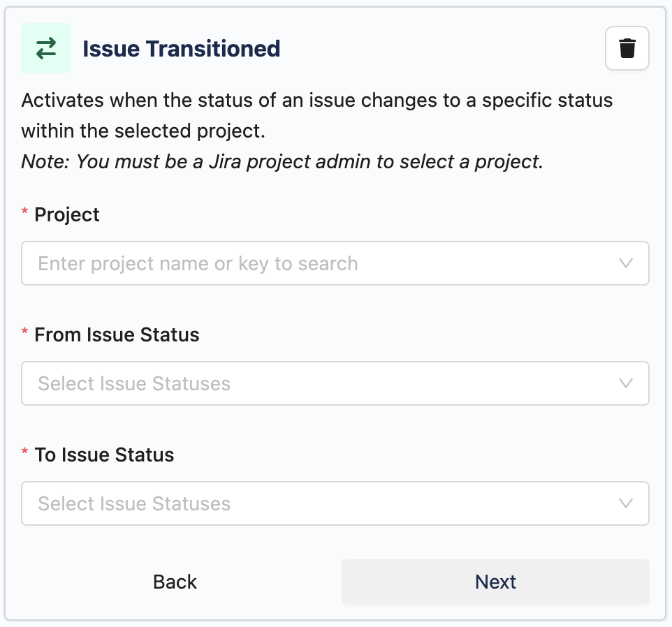672x627 pixels.
Task: Click the Issue Transitioned swap arrows icon
Action: [46, 48]
